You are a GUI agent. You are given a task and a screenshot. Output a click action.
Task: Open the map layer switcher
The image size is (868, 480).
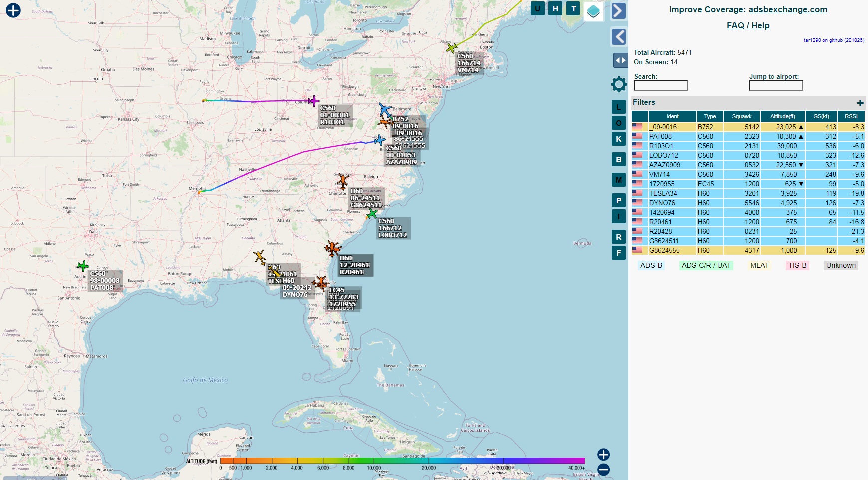[x=593, y=11]
